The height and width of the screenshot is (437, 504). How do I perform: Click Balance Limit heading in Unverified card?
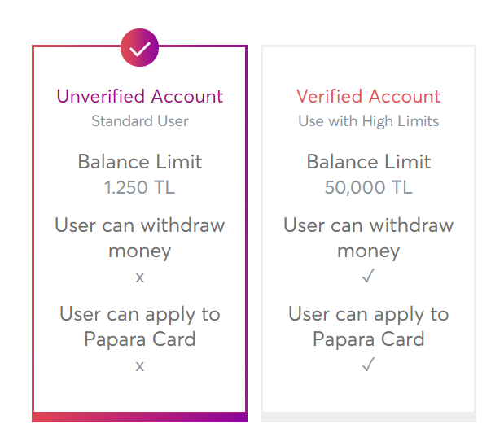(x=140, y=161)
